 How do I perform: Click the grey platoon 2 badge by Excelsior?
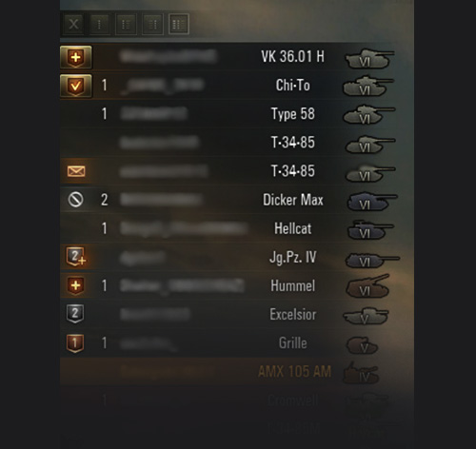point(75,314)
